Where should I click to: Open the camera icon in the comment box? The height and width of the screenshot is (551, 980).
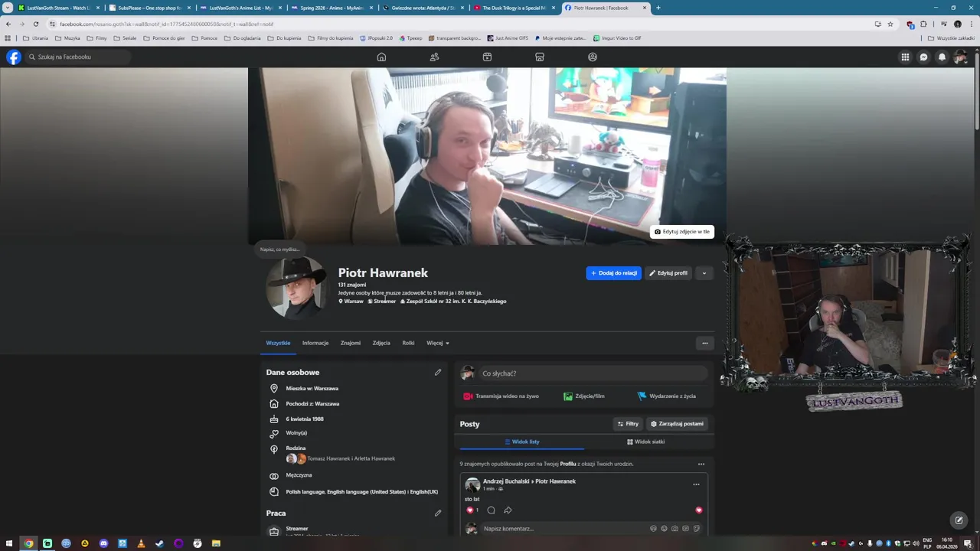(675, 528)
